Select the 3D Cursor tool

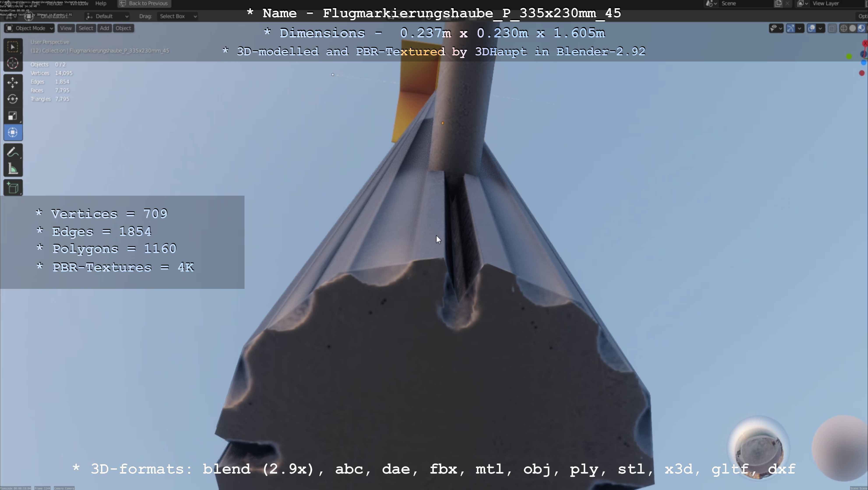[13, 63]
